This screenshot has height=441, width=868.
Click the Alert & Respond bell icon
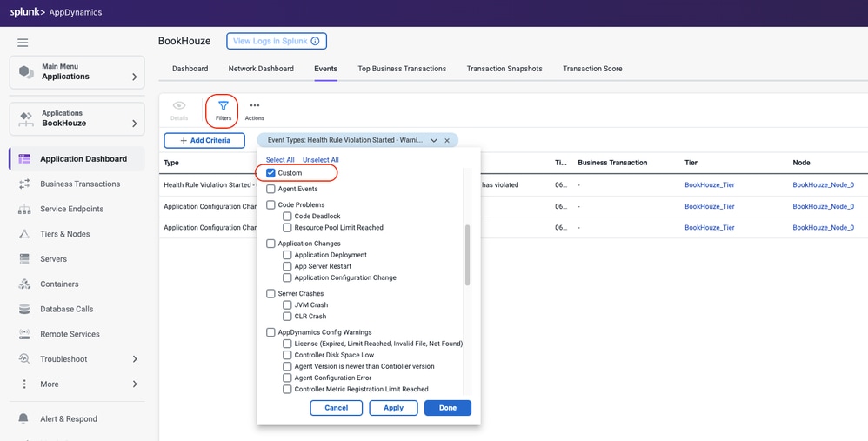coord(23,419)
